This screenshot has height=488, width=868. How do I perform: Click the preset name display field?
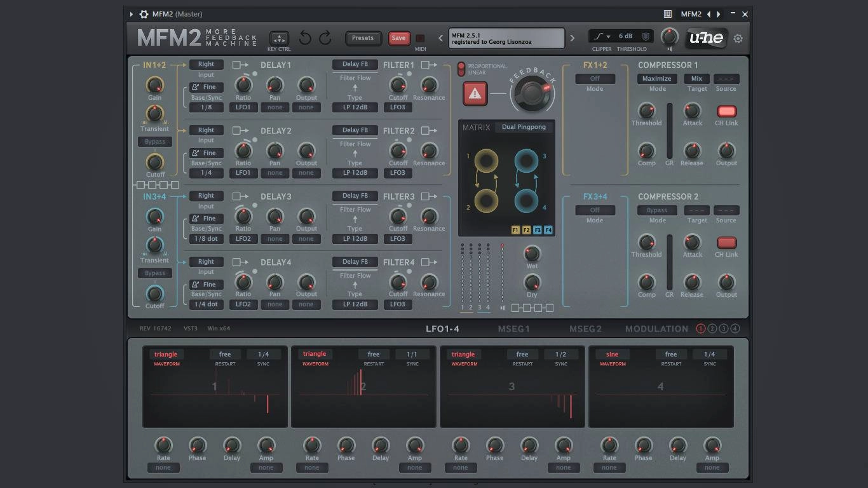[x=506, y=38]
